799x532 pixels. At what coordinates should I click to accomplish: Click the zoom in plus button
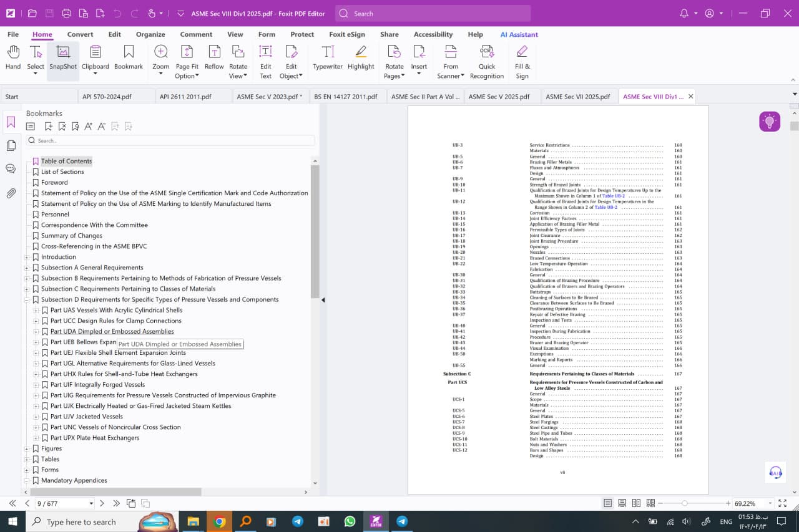click(x=728, y=503)
